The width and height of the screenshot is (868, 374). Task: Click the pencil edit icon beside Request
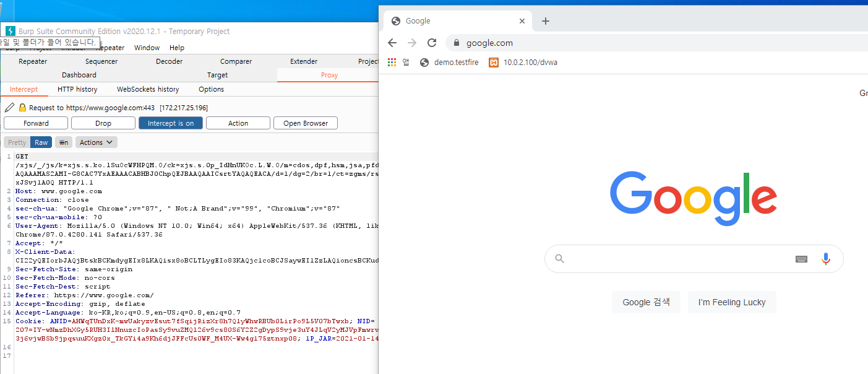coord(9,107)
